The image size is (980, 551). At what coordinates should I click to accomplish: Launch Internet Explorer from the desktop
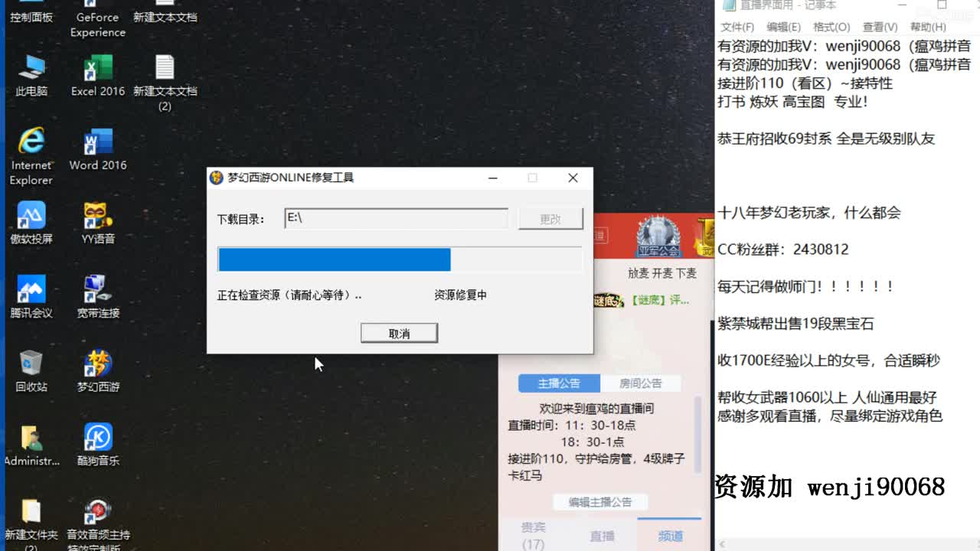point(31,157)
